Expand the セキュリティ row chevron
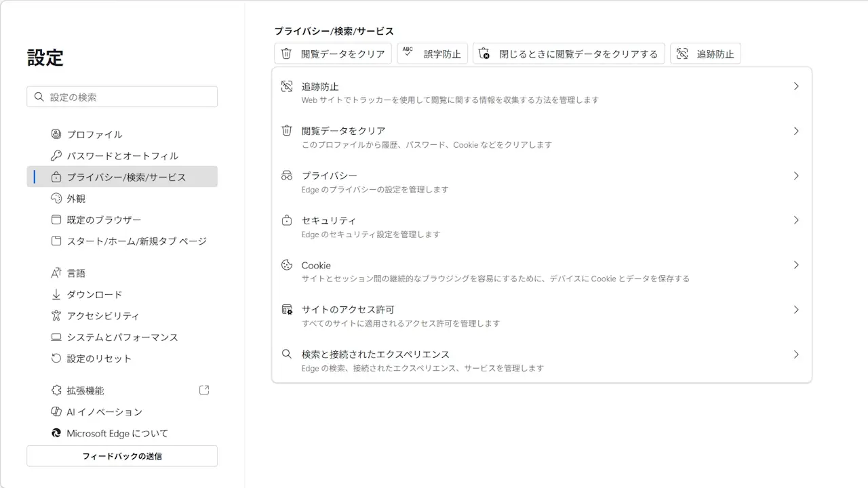This screenshot has height=488, width=868. click(x=796, y=220)
